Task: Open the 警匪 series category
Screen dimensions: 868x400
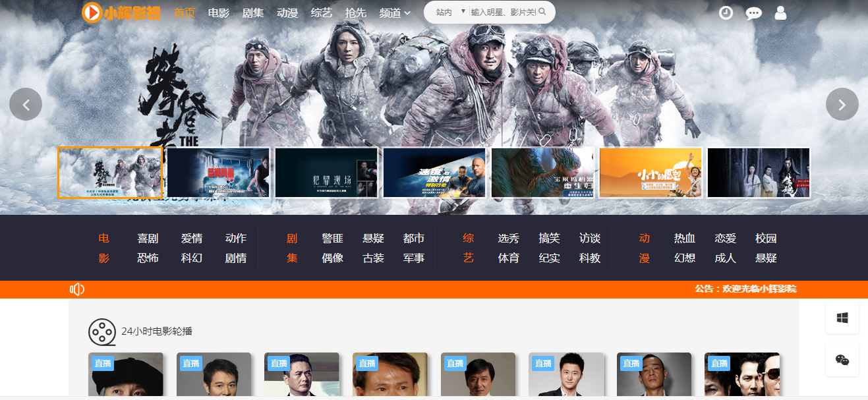Action: pos(332,239)
